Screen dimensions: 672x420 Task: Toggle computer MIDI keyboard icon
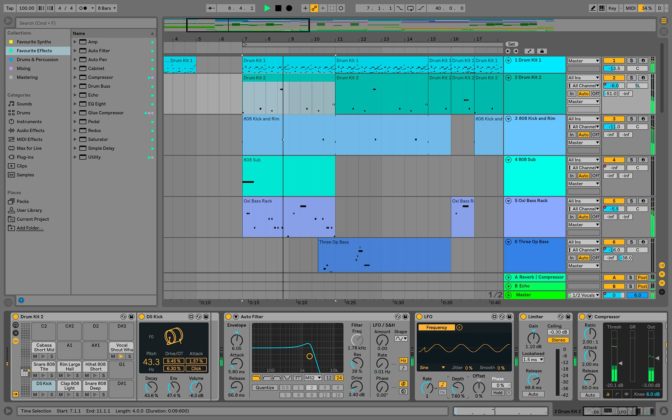click(x=602, y=8)
